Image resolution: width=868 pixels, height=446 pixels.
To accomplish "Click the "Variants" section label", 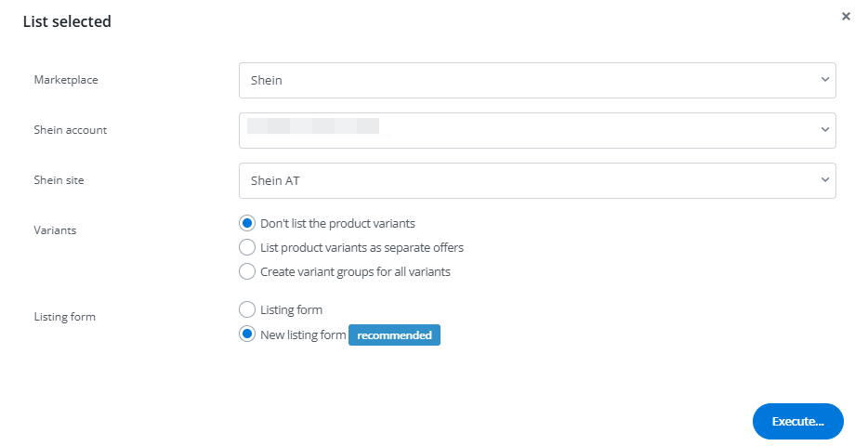I will click(55, 230).
